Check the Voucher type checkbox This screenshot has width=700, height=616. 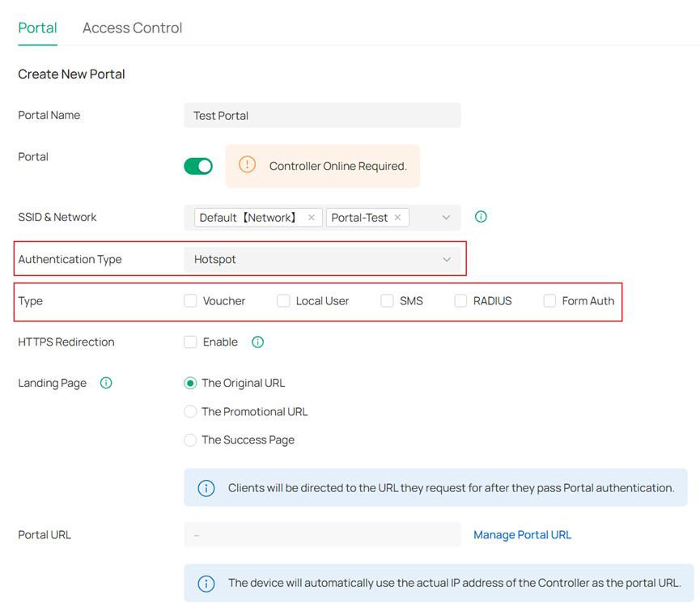click(191, 301)
